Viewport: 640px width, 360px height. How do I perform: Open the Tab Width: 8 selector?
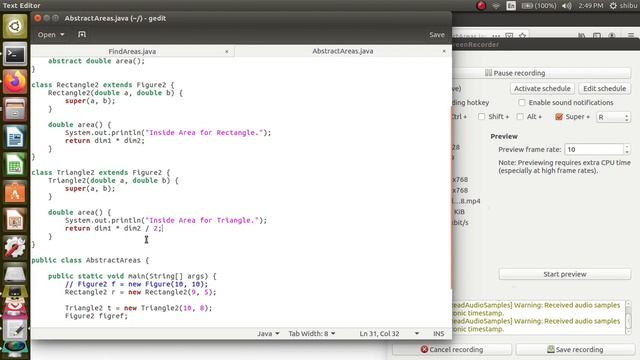(x=312, y=333)
